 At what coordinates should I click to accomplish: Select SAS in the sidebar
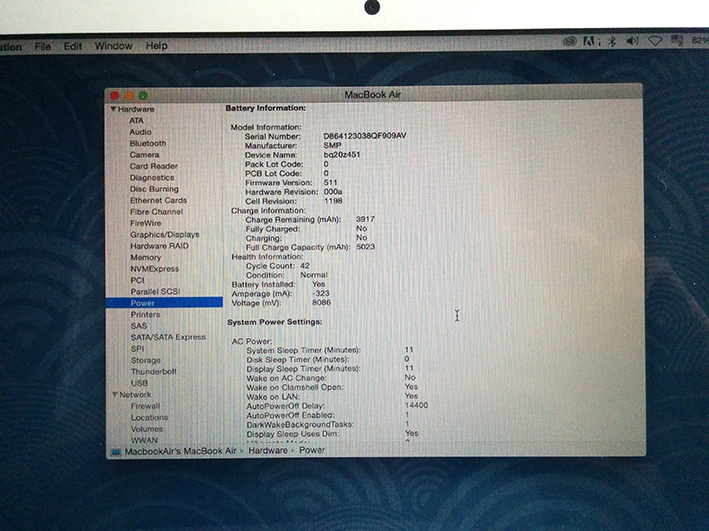(x=139, y=326)
